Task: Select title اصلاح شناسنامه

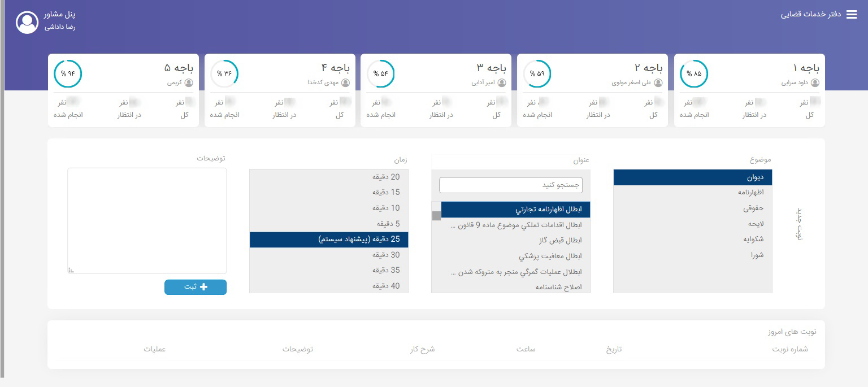Action: tap(515, 287)
